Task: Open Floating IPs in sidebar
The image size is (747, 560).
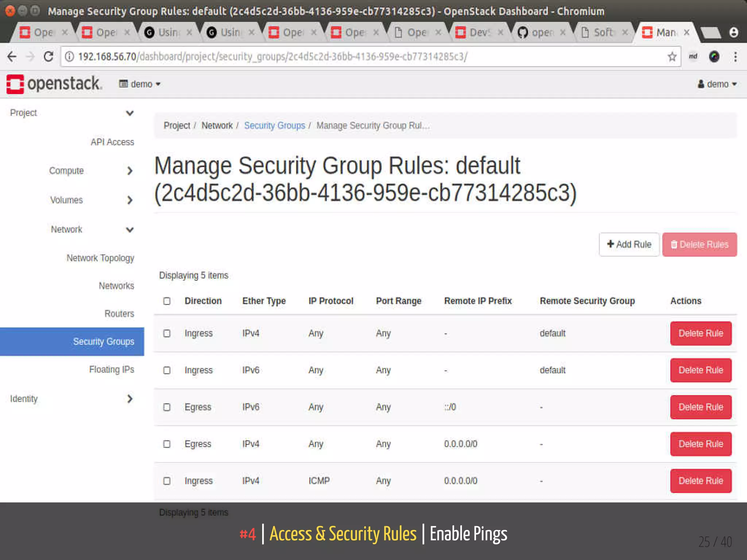Action: pyautogui.click(x=112, y=370)
